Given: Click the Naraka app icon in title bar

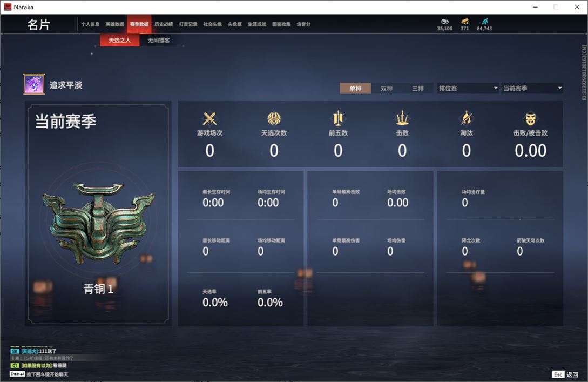Looking at the screenshot, I should pyautogui.click(x=8, y=7).
